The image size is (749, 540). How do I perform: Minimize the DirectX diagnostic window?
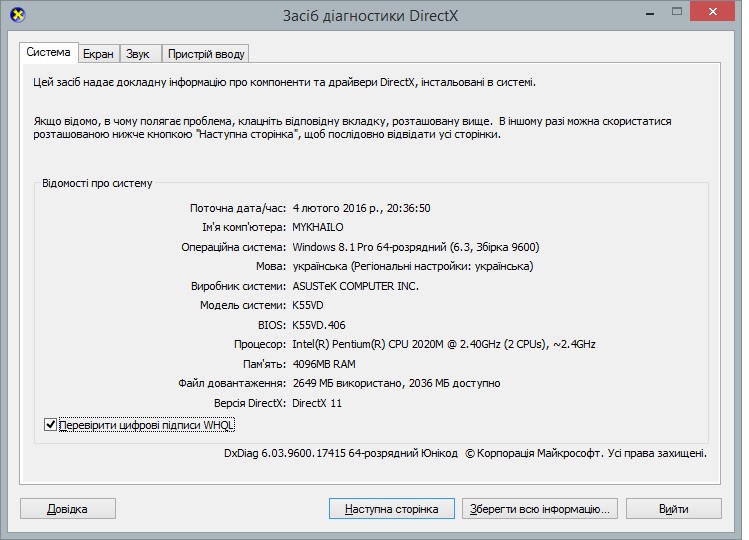pos(650,13)
